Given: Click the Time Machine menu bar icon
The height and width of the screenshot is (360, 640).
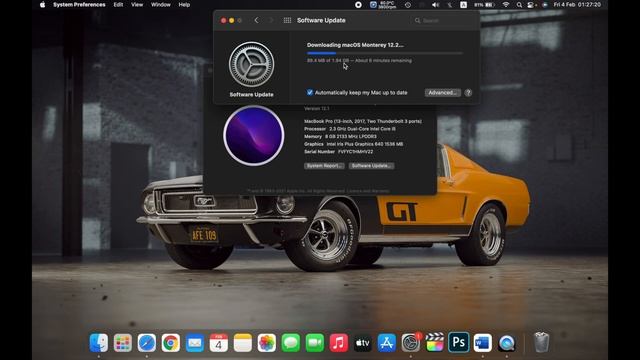Looking at the screenshot, I should point(408,4).
